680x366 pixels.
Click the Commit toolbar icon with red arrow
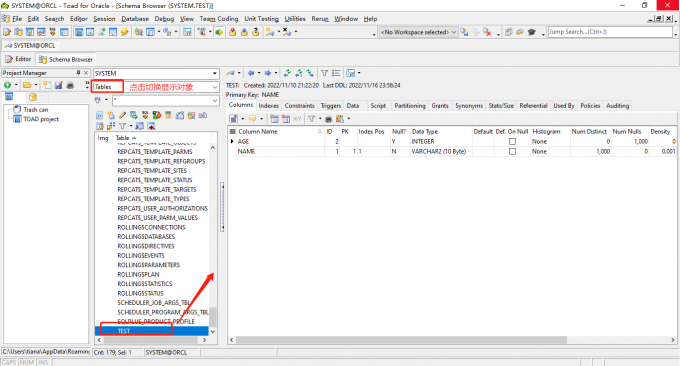[x=232, y=32]
